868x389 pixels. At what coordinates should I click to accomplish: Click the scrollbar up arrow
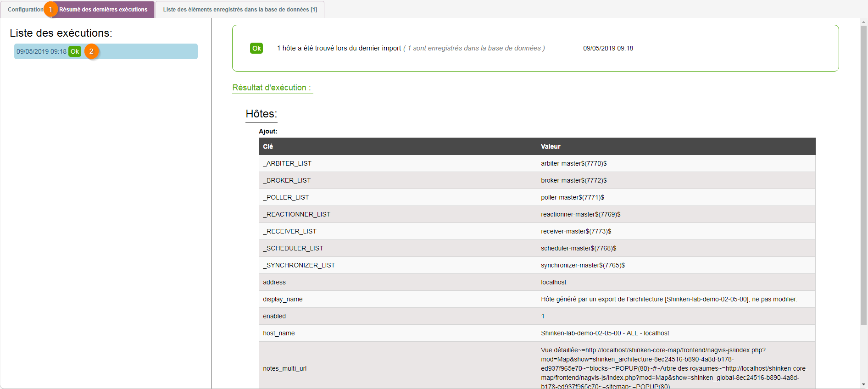(x=863, y=22)
